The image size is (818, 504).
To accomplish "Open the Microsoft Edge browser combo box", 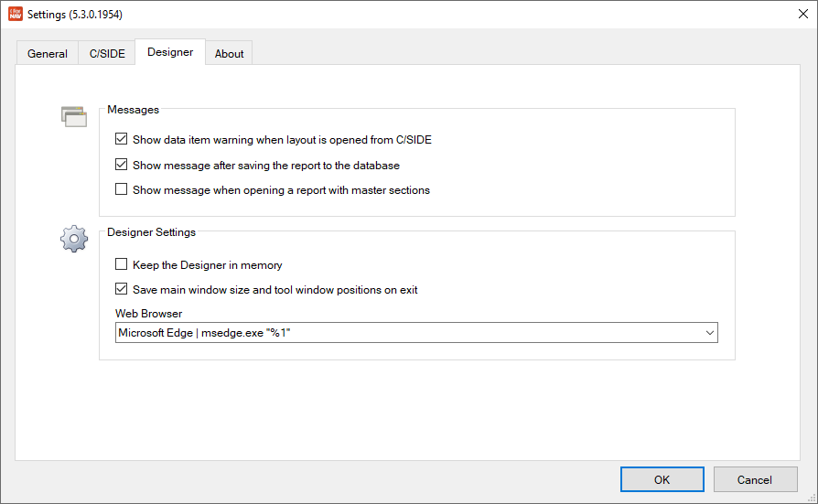I will (x=416, y=333).
